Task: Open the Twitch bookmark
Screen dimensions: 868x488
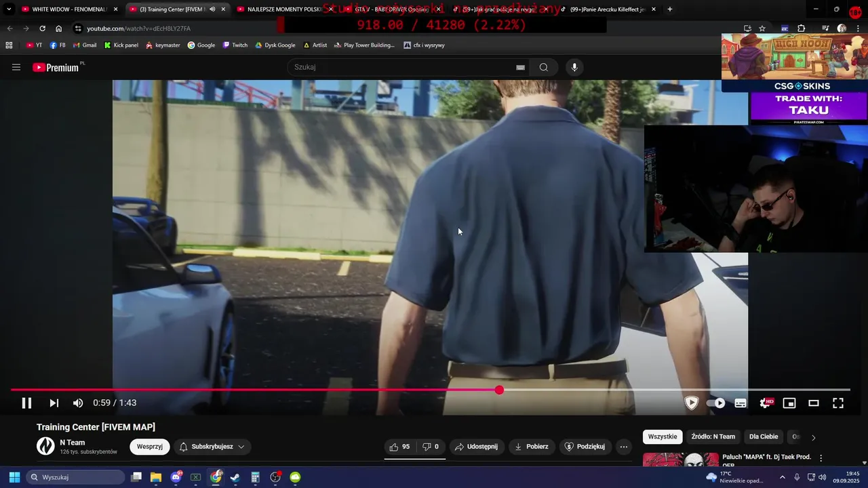Action: click(235, 45)
